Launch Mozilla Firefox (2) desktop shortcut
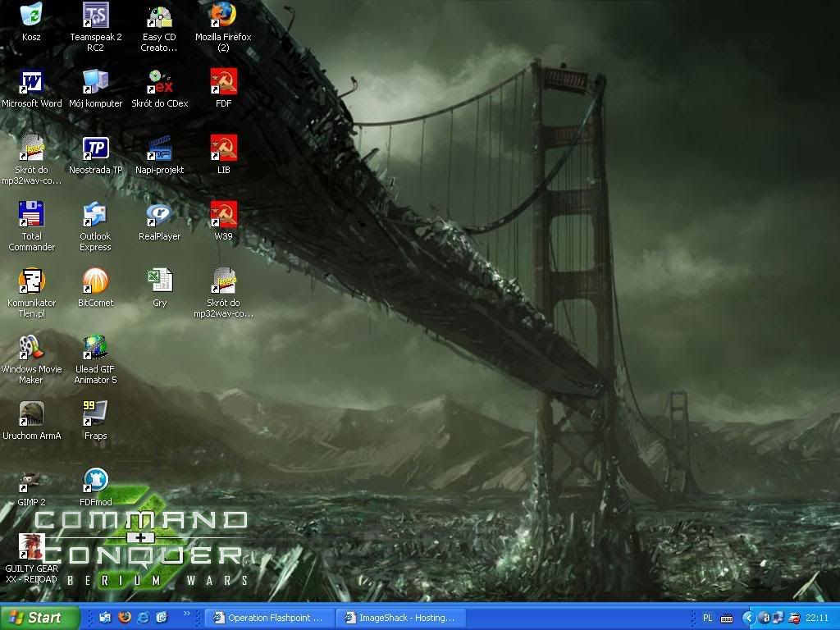The image size is (840, 630). click(x=223, y=15)
